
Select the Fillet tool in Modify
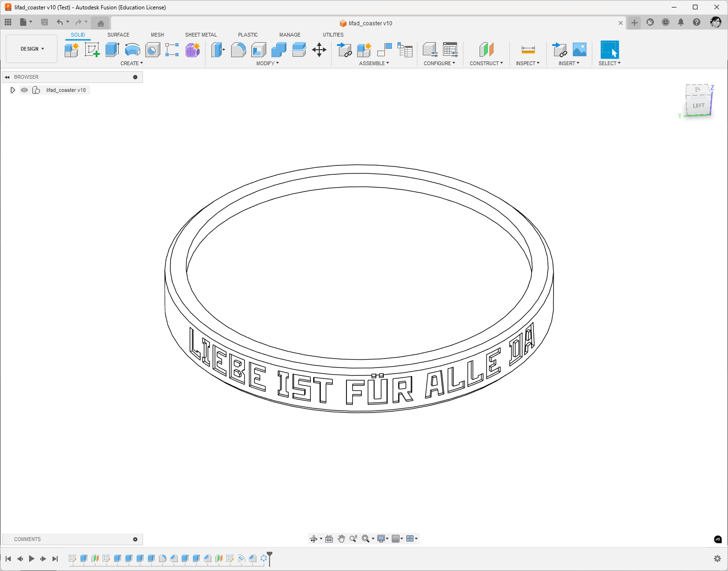[x=238, y=50]
